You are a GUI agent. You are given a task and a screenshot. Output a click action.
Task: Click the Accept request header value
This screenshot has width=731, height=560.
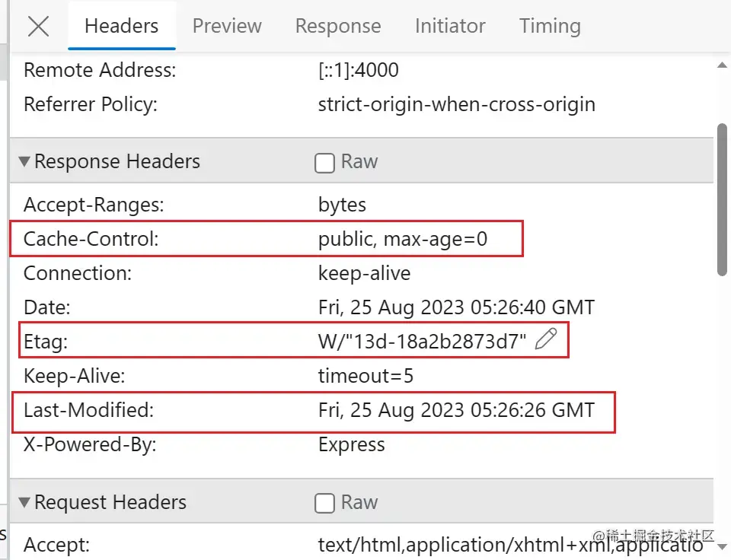tap(510, 545)
